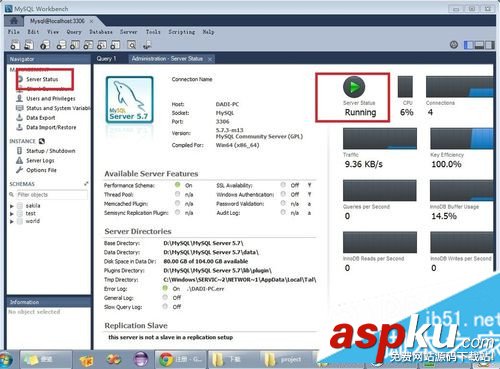Open preferences gear icon at toolbar right

[454, 44]
